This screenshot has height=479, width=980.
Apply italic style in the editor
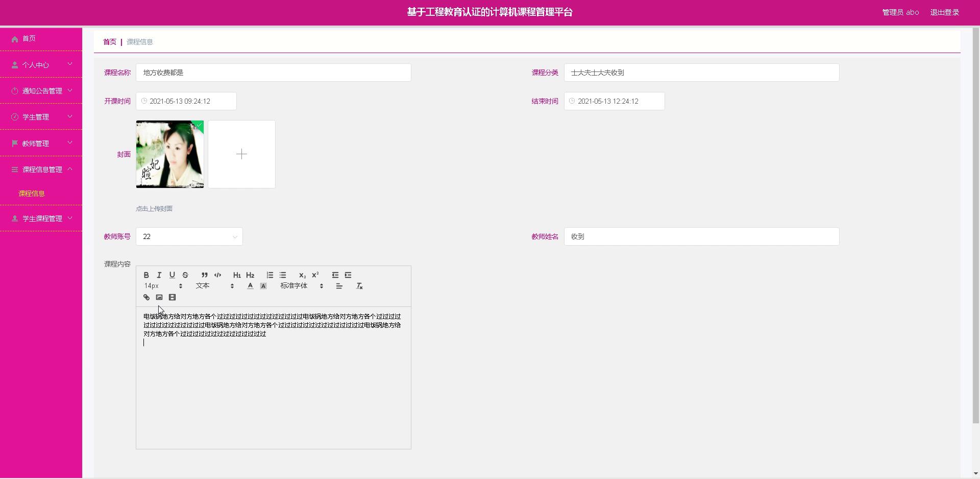coord(159,275)
